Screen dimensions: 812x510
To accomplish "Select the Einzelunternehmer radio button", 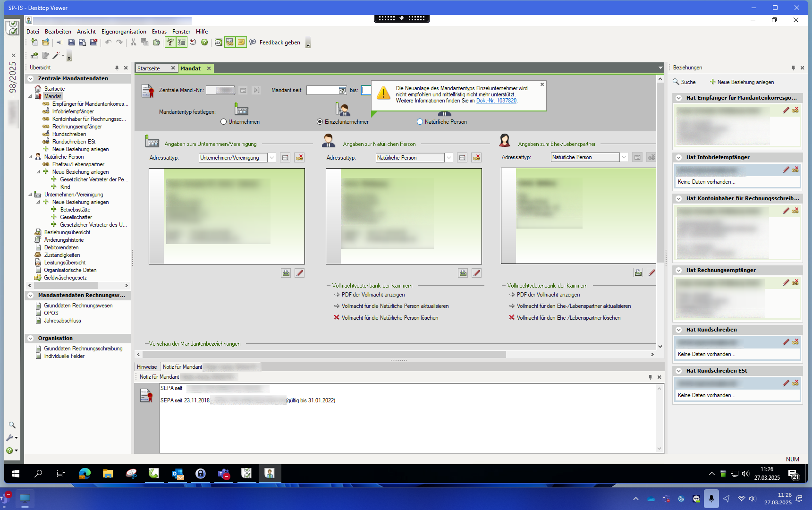I will 320,122.
